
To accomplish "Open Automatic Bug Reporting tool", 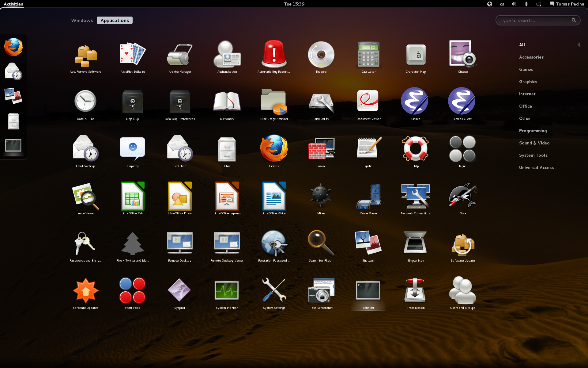I will tap(274, 57).
